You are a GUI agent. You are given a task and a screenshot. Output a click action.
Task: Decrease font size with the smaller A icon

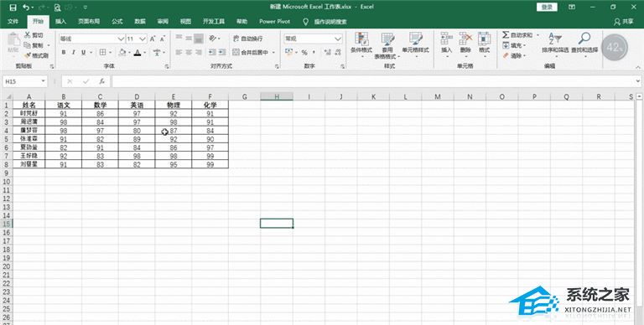[x=163, y=39]
